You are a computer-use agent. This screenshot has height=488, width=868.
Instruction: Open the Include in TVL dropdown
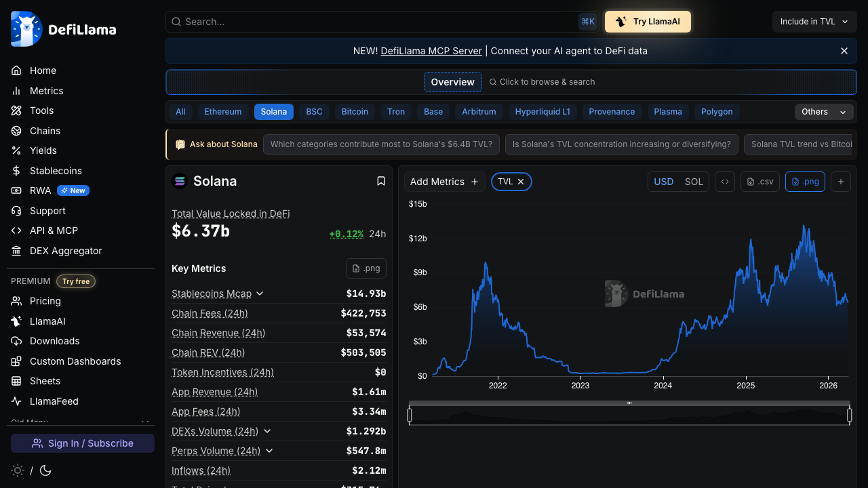814,21
